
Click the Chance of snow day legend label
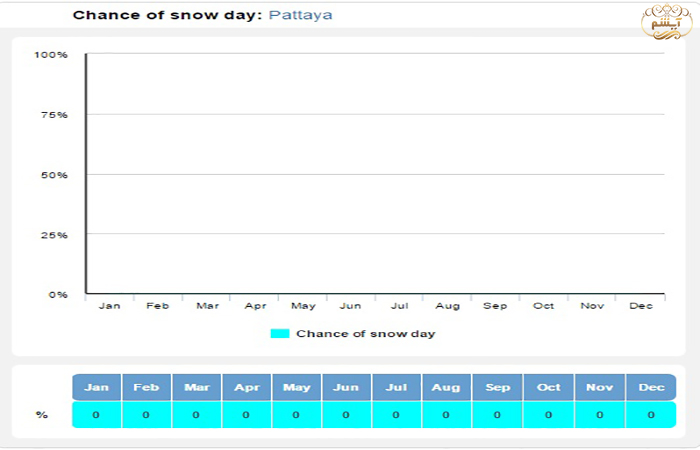tap(366, 333)
